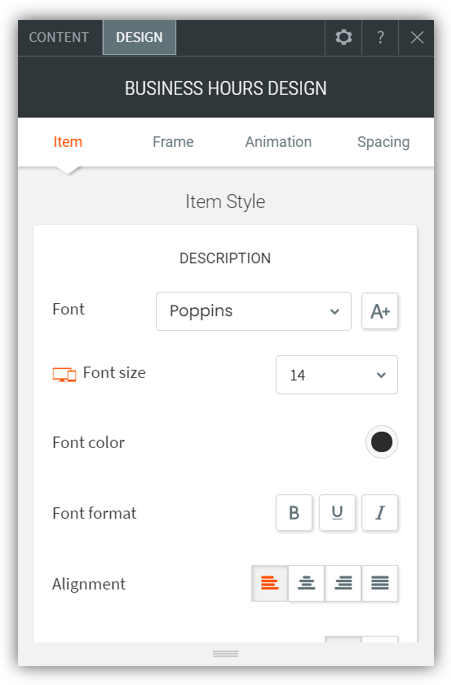Click the panel resize handle at bottom
This screenshot has width=451, height=685.
[226, 654]
